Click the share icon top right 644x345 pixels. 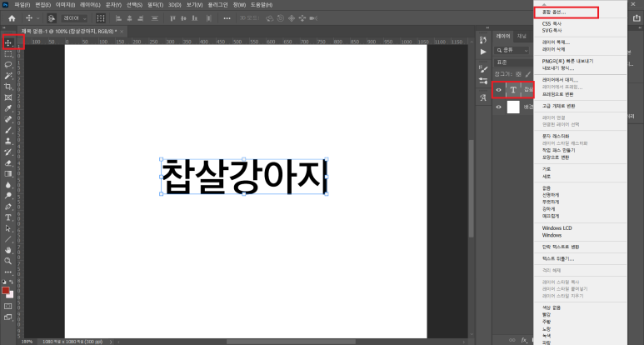(x=637, y=18)
